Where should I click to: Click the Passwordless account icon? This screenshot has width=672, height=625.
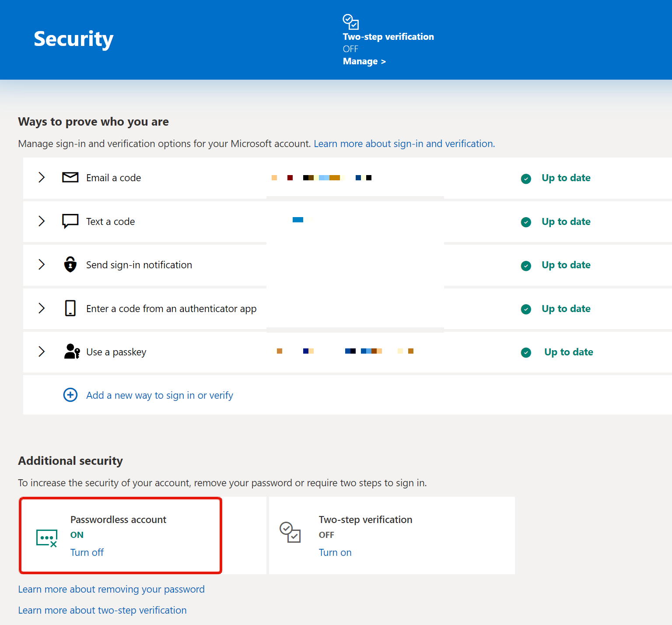pyautogui.click(x=47, y=538)
